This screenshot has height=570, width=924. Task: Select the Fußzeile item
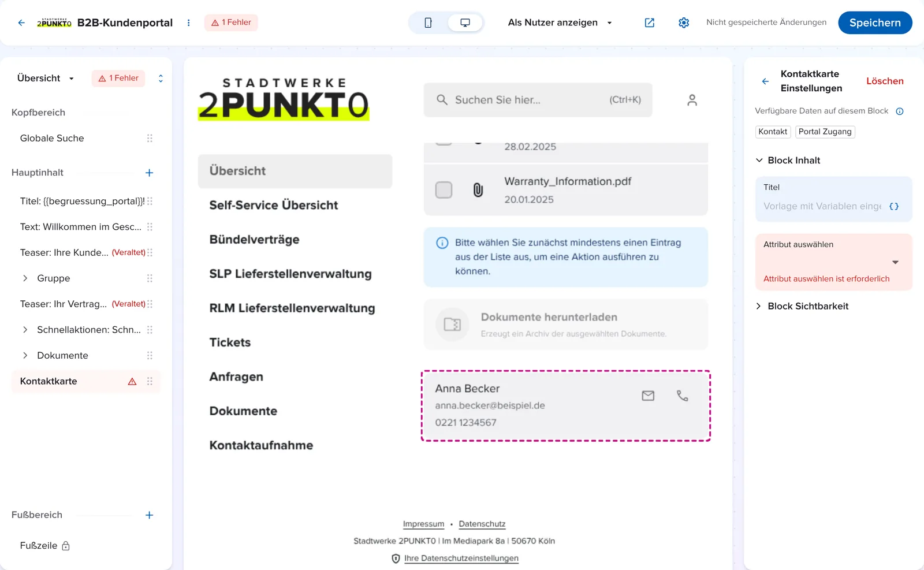click(x=45, y=546)
